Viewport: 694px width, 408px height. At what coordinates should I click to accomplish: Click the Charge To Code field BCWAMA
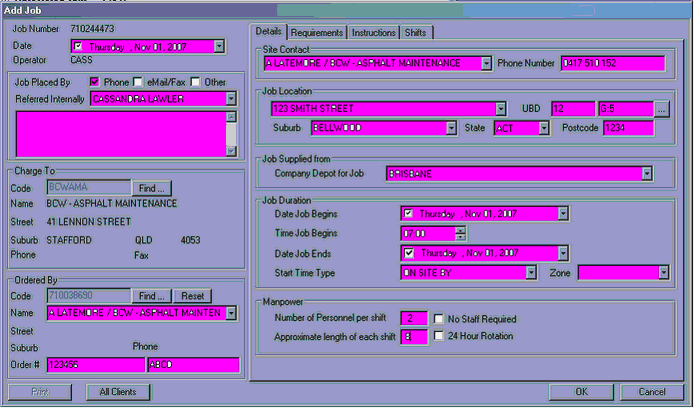pyautogui.click(x=89, y=187)
